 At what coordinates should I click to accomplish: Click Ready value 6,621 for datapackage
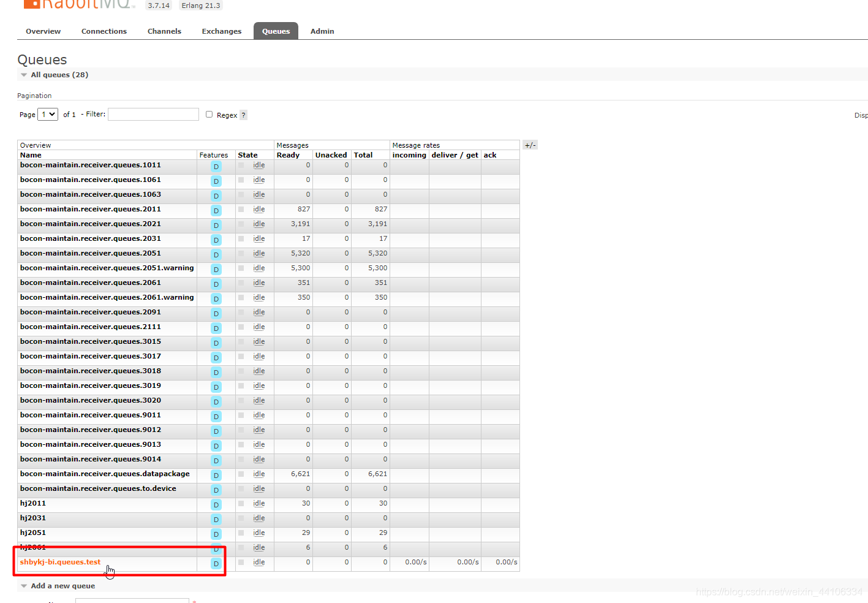300,474
